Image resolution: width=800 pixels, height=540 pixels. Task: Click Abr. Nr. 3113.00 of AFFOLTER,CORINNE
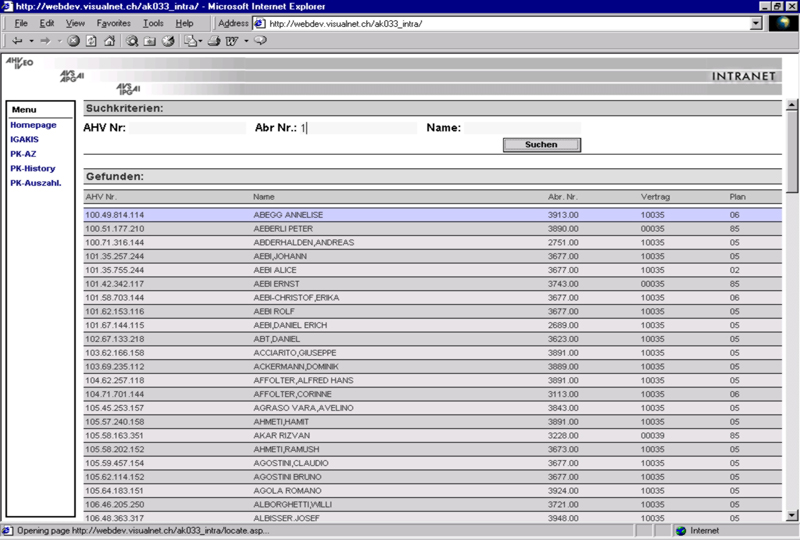(563, 394)
